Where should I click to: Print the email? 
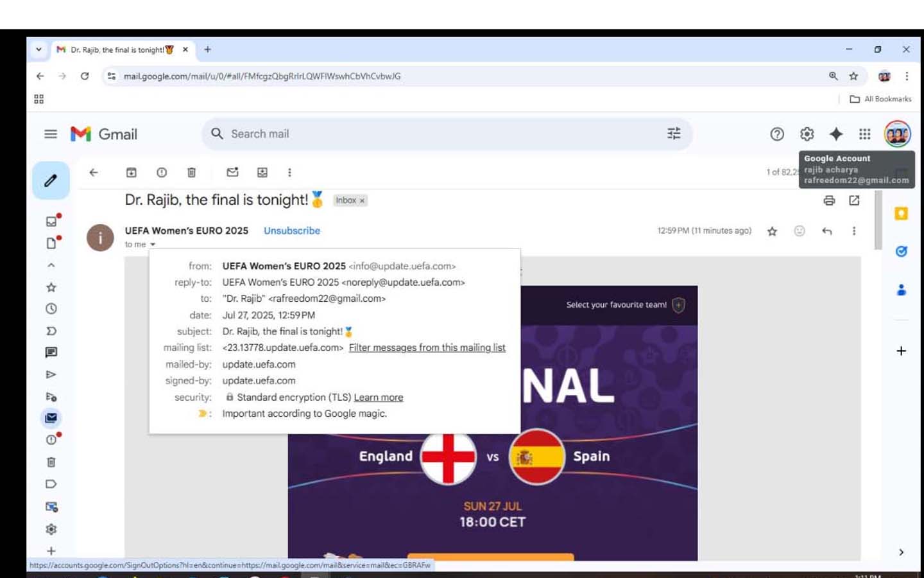[x=829, y=200]
